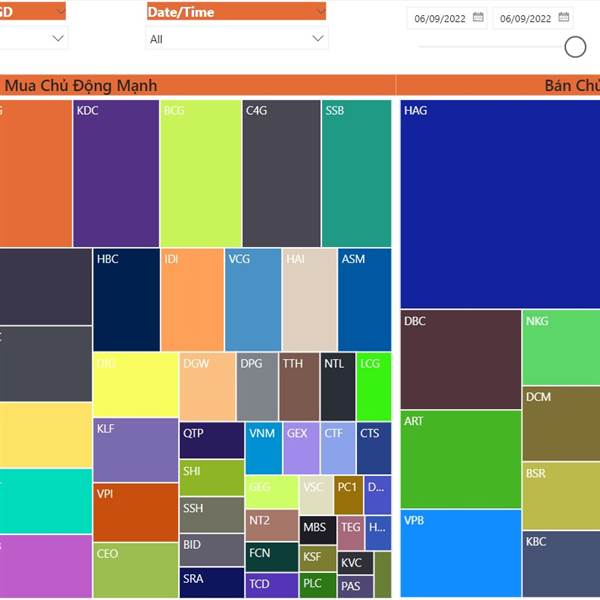Select the date range slider handle
Image resolution: width=600 pixels, height=600 pixels.
click(575, 47)
